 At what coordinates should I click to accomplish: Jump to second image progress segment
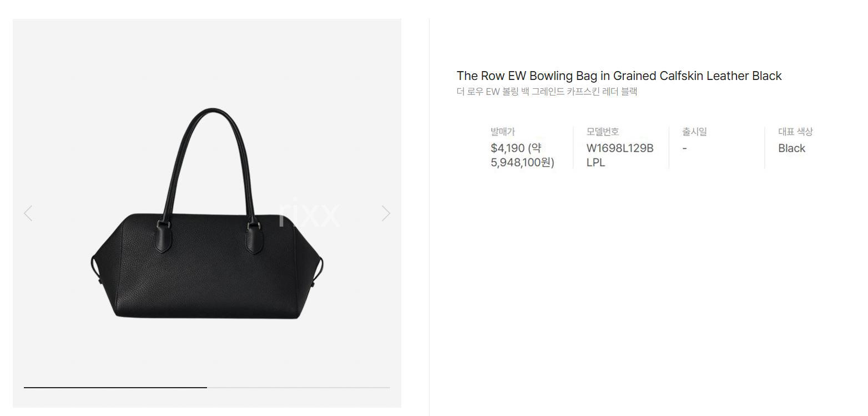pyautogui.click(x=299, y=387)
